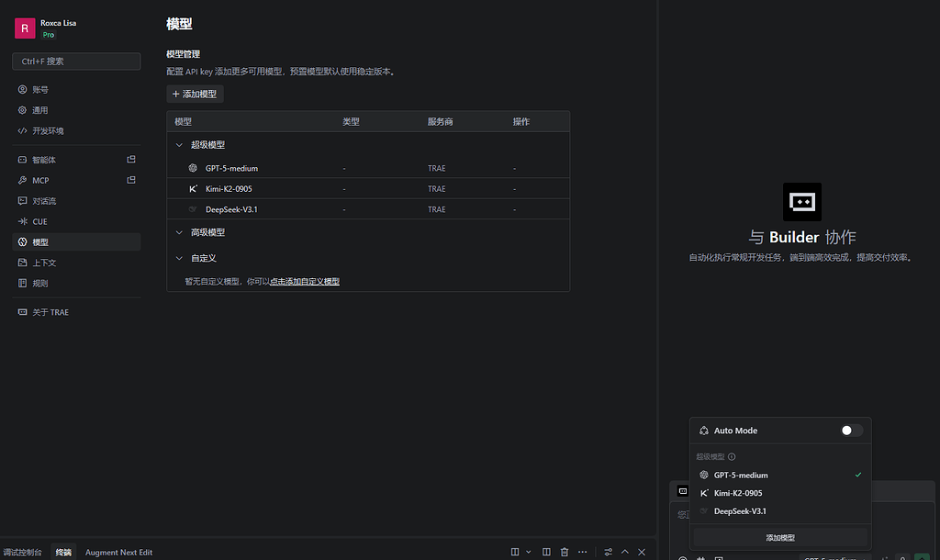This screenshot has width=940, height=560.
Task: Click the 模型 sidebar label text
Action: point(40,242)
